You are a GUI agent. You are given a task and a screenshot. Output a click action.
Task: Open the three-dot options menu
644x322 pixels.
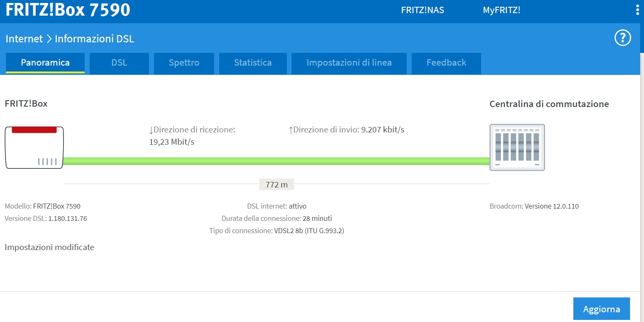pyautogui.click(x=637, y=10)
